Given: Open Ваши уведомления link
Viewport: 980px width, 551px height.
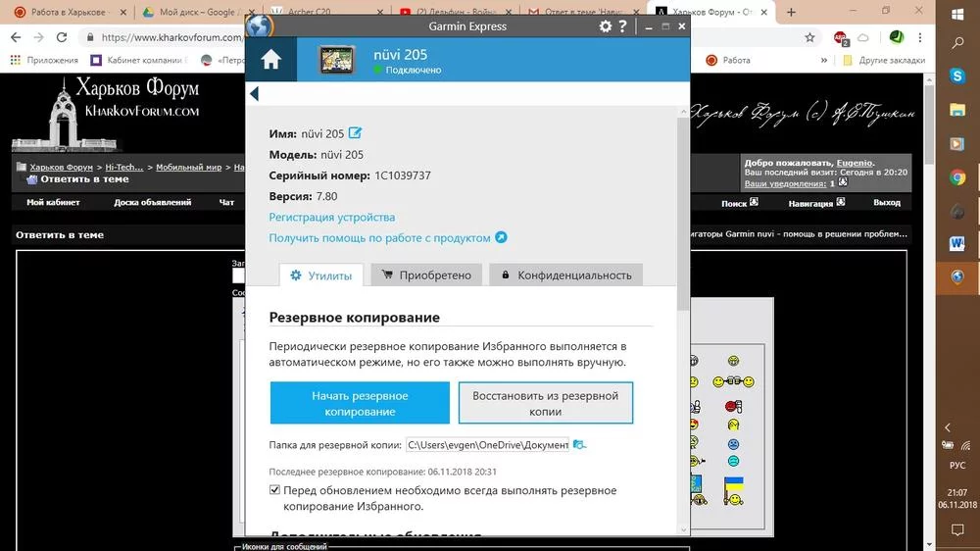Looking at the screenshot, I should 785,183.
